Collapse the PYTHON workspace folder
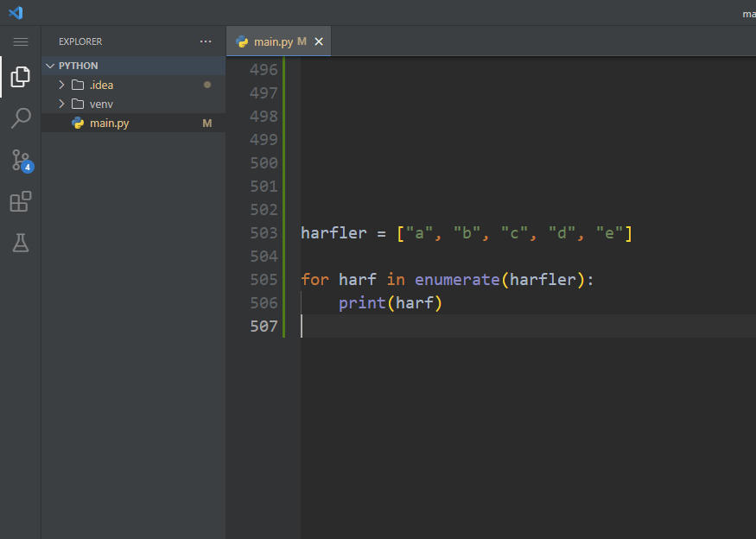The height and width of the screenshot is (539, 756). pos(50,66)
